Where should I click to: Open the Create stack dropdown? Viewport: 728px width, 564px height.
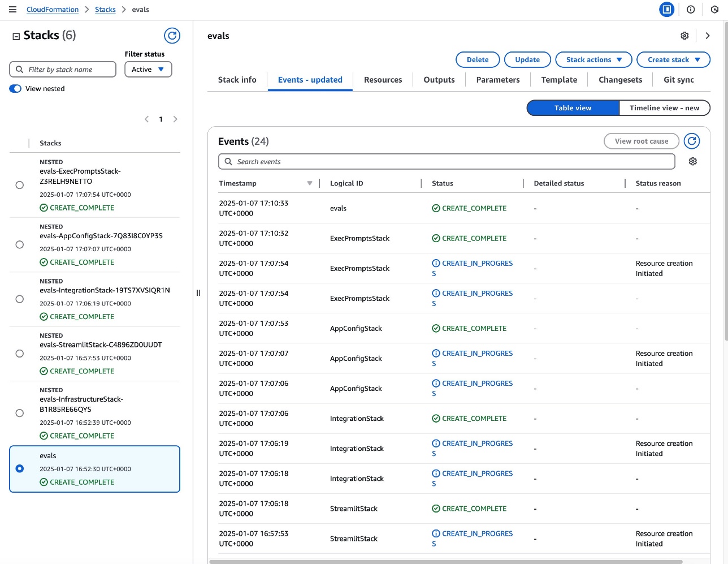673,59
